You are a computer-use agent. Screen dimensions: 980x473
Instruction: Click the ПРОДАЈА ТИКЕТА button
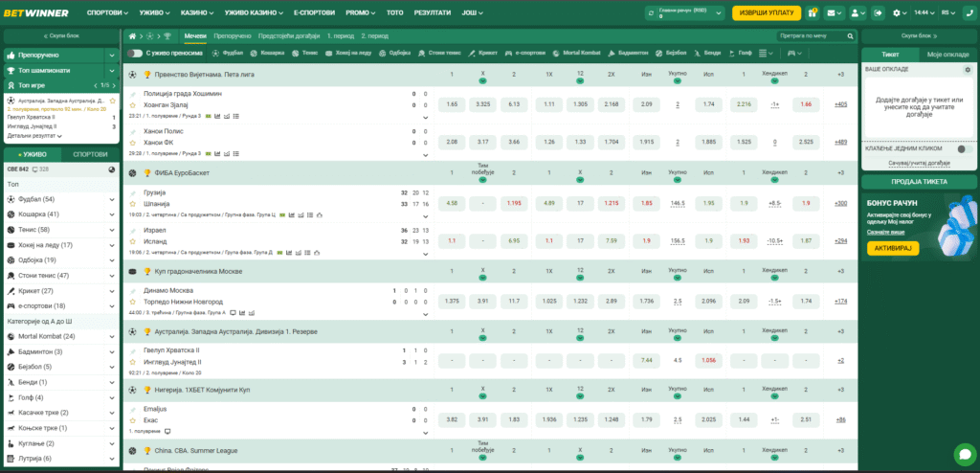click(x=919, y=182)
